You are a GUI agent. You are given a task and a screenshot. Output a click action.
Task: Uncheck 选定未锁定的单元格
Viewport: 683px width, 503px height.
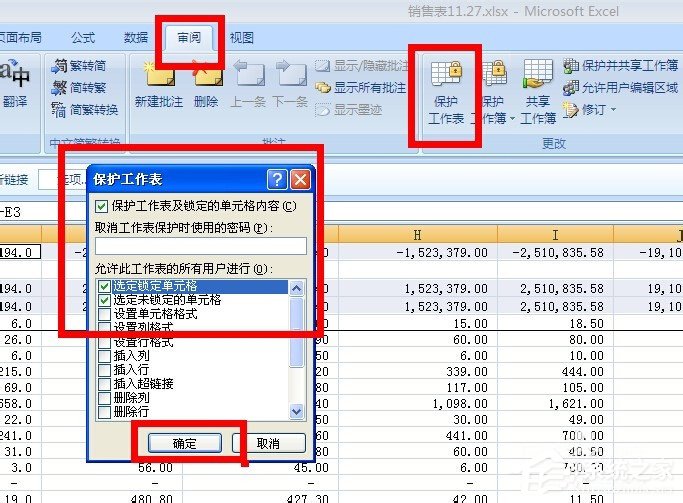[104, 300]
